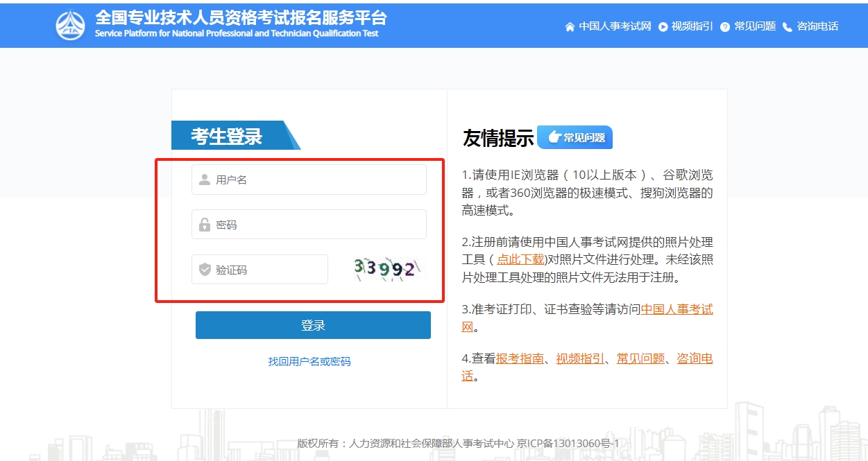Click the shield icon in 验证码 field
Viewport: 868px width, 461px height.
[205, 270]
